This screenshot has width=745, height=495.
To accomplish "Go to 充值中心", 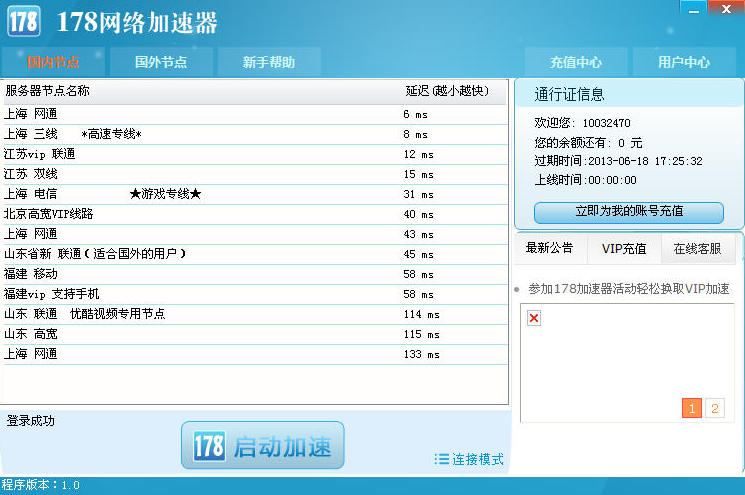I will [x=576, y=62].
